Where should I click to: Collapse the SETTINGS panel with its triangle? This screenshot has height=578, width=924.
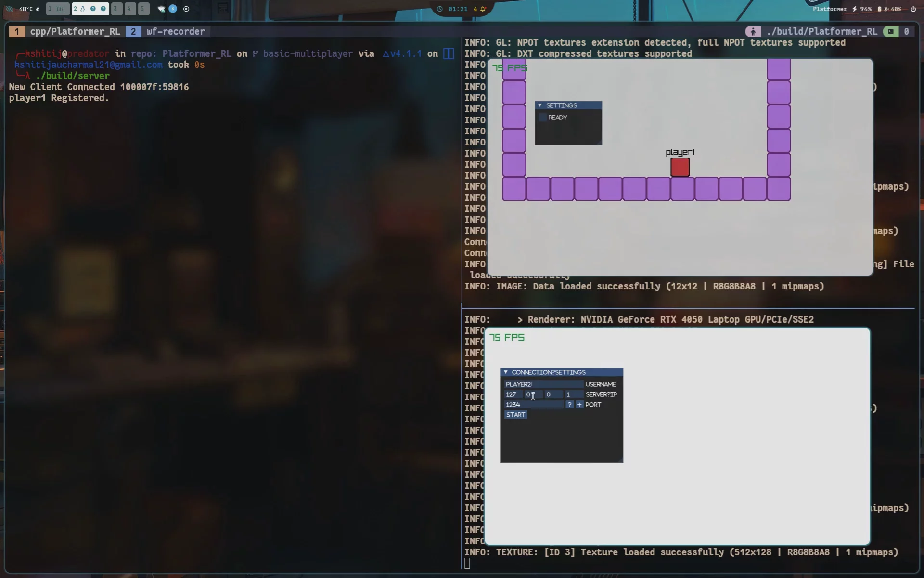click(x=541, y=105)
